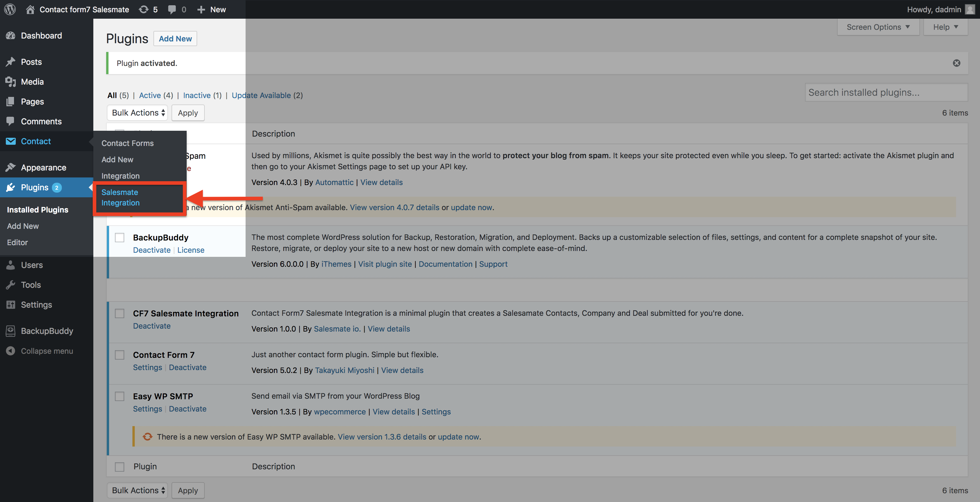Open the iThemes author link
Screen dimensions: 980x502
[336, 264]
